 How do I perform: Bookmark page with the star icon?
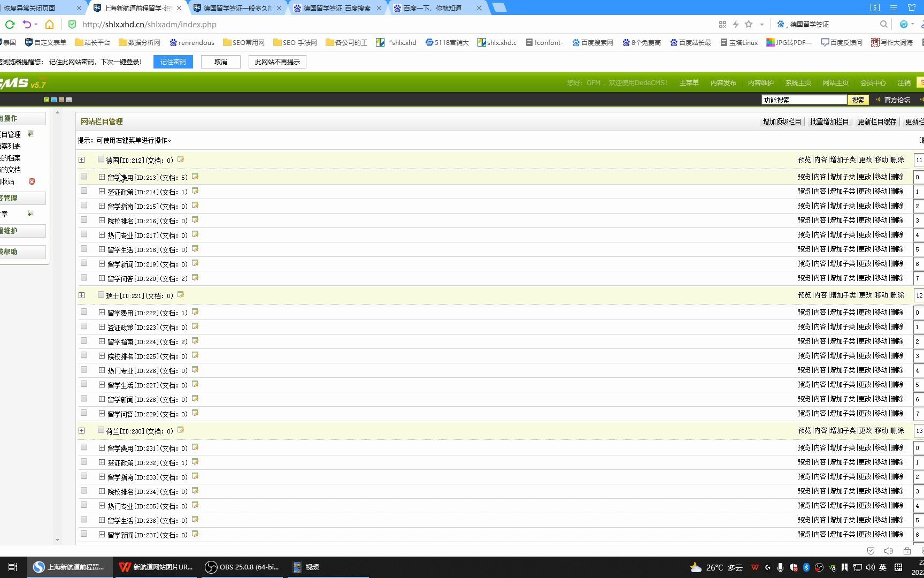tap(749, 24)
